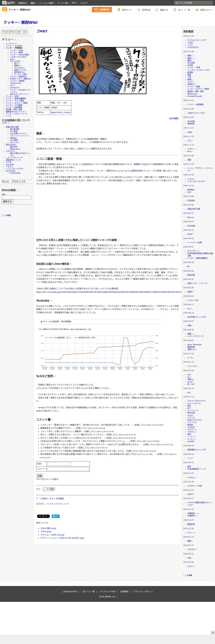Viewport: 215px width, 644px height.
Task: Open attachment ゴmnt 縮小.png
Action: point(48,528)
